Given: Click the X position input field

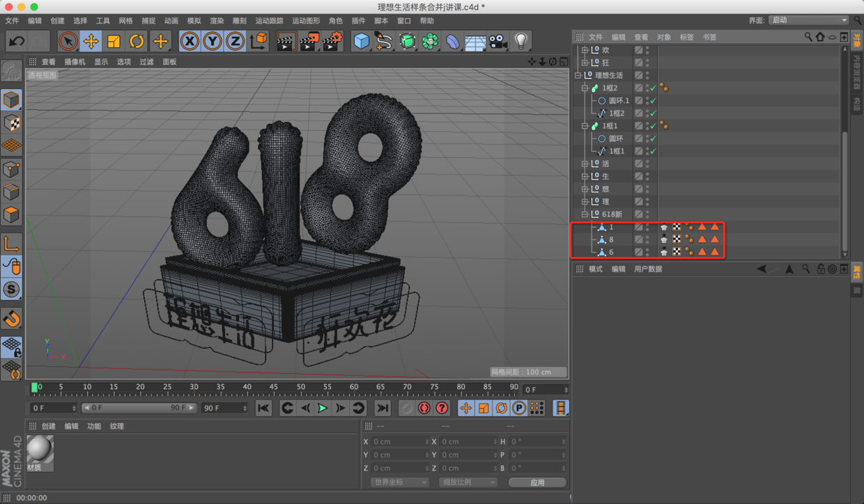Looking at the screenshot, I should click(x=401, y=442).
